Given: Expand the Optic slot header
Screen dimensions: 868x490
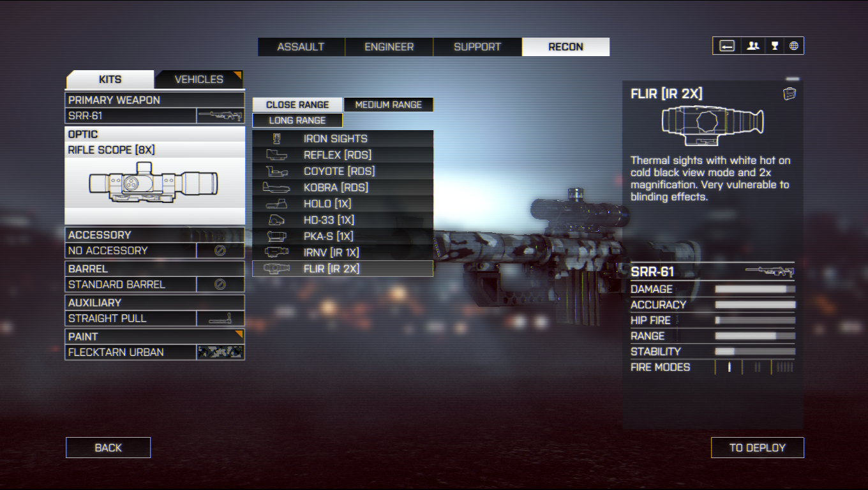Looking at the screenshot, I should click(154, 134).
